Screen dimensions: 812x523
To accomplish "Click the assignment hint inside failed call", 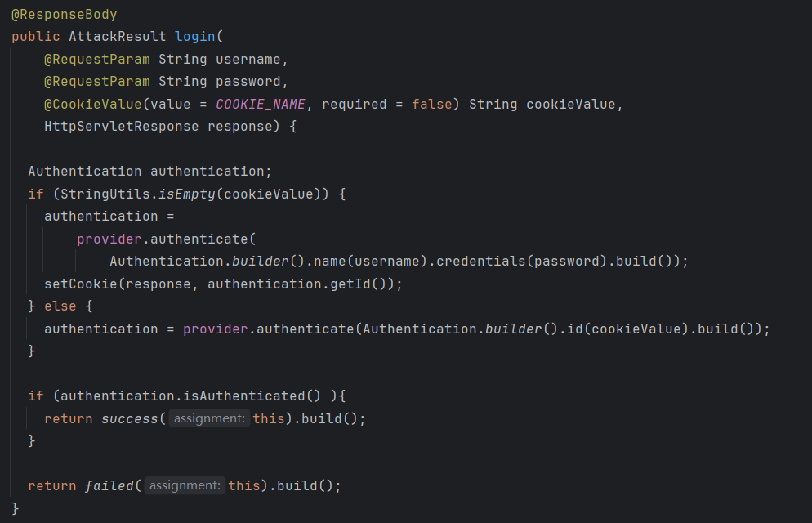I will 185,485.
